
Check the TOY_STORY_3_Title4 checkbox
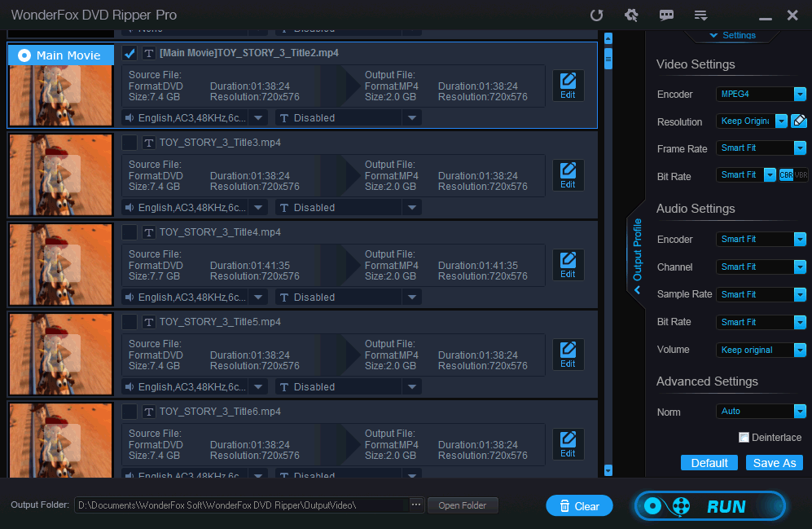[129, 232]
